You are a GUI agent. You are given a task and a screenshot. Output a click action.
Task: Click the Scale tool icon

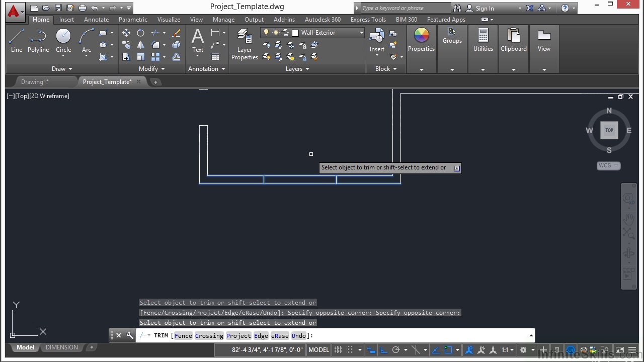pyautogui.click(x=141, y=57)
